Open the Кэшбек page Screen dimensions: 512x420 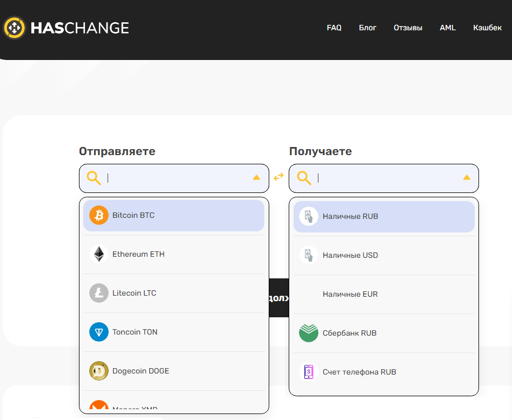[487, 28]
